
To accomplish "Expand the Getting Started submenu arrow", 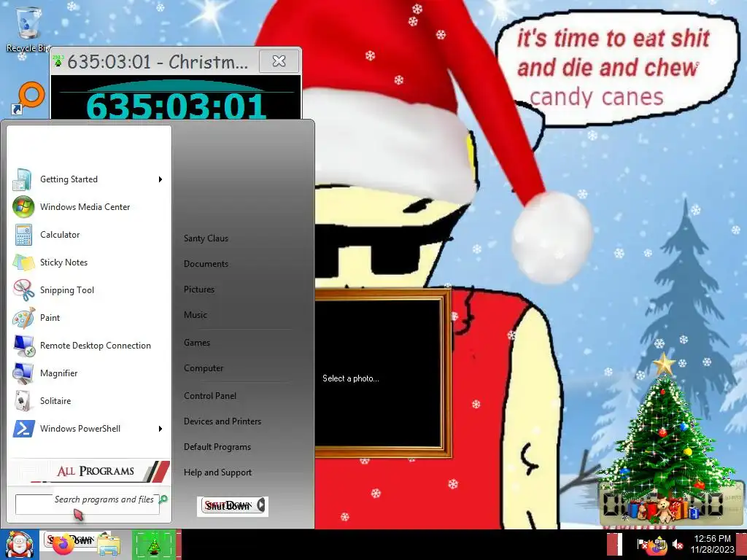I will tap(160, 179).
